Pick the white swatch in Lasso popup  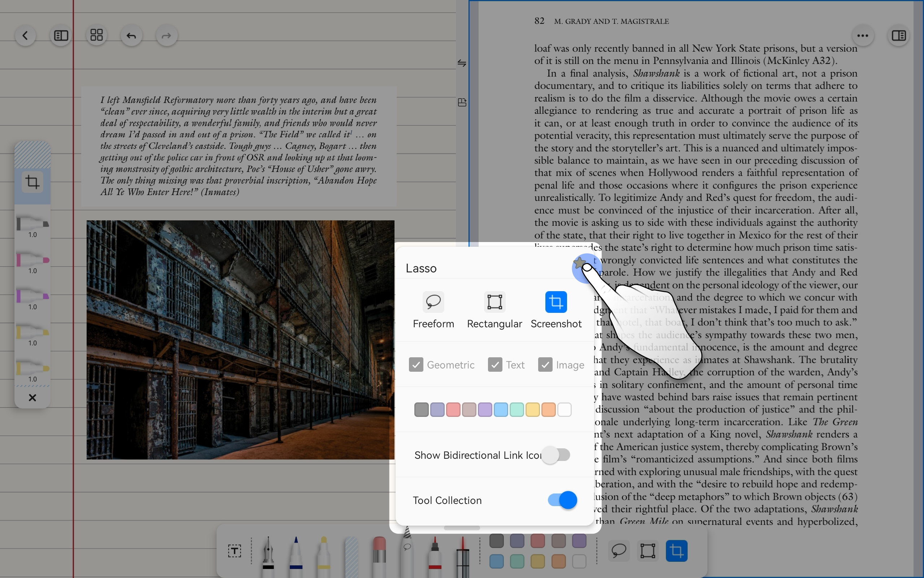coord(565,409)
